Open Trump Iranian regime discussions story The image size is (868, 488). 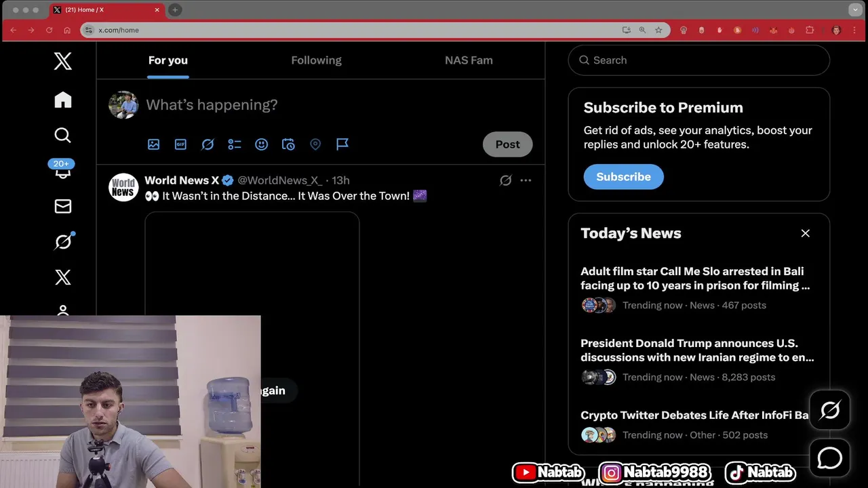click(x=698, y=350)
